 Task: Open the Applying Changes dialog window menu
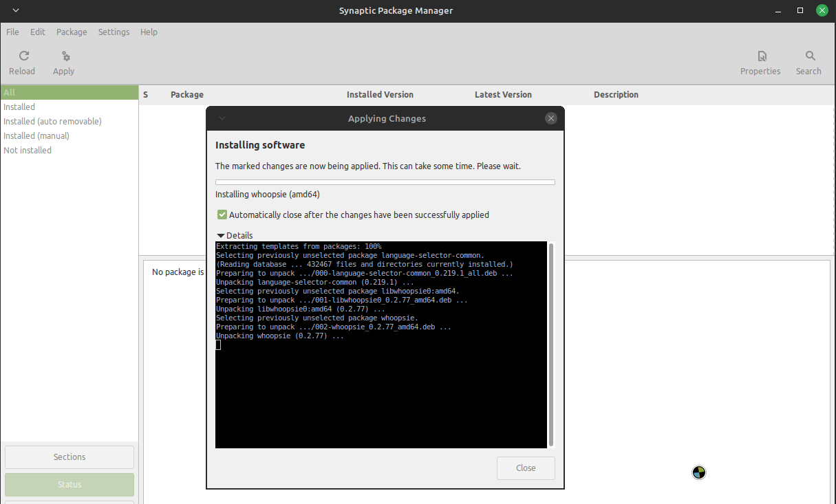222,118
